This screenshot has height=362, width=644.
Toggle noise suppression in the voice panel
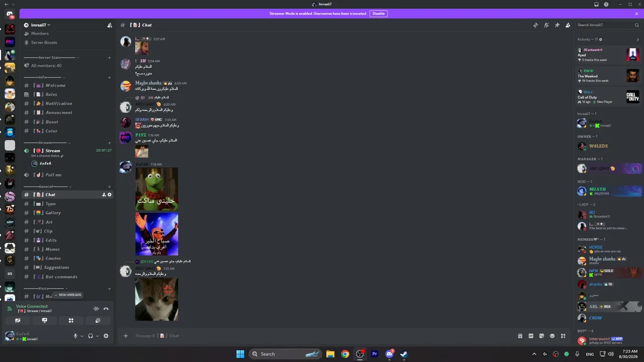point(96,309)
